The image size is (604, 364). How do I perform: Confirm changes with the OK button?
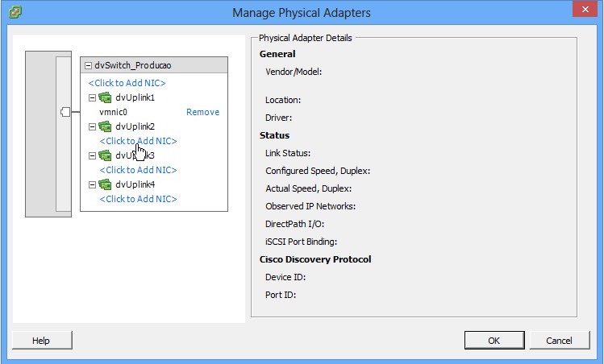(x=494, y=341)
